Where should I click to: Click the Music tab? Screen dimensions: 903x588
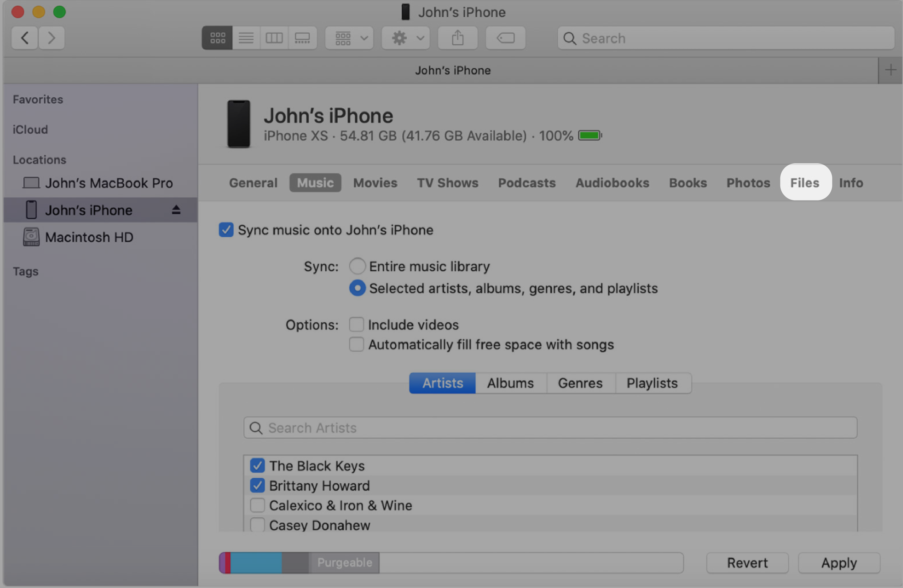(315, 181)
